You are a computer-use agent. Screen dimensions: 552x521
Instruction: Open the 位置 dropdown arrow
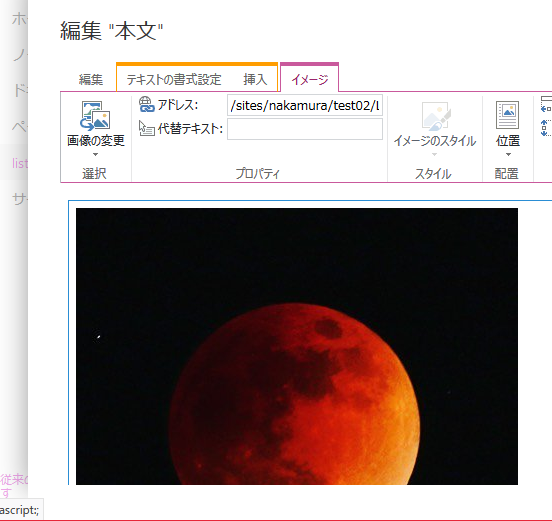(508, 155)
